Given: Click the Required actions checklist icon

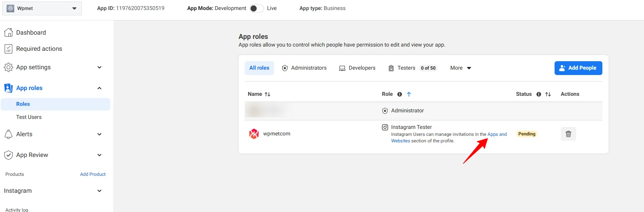Looking at the screenshot, I should click(8, 49).
